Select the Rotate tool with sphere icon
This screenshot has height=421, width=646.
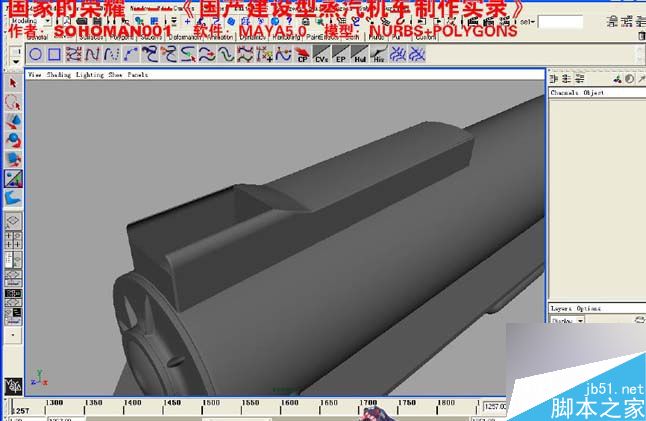pos(13,140)
